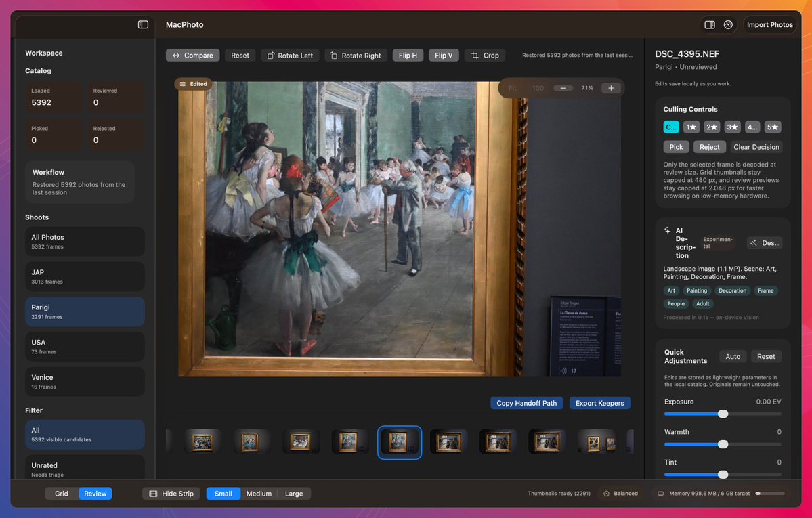Click the DSC_4395.NEF file name

[687, 54]
